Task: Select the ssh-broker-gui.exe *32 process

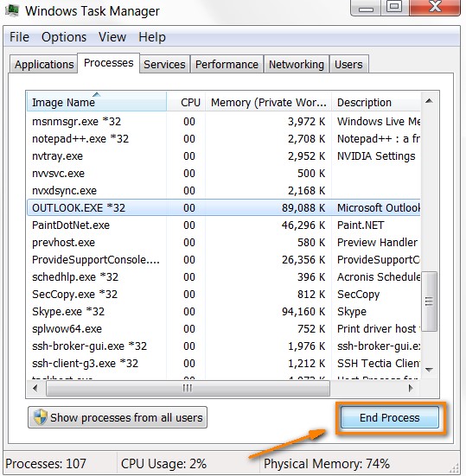Action: 224,346
